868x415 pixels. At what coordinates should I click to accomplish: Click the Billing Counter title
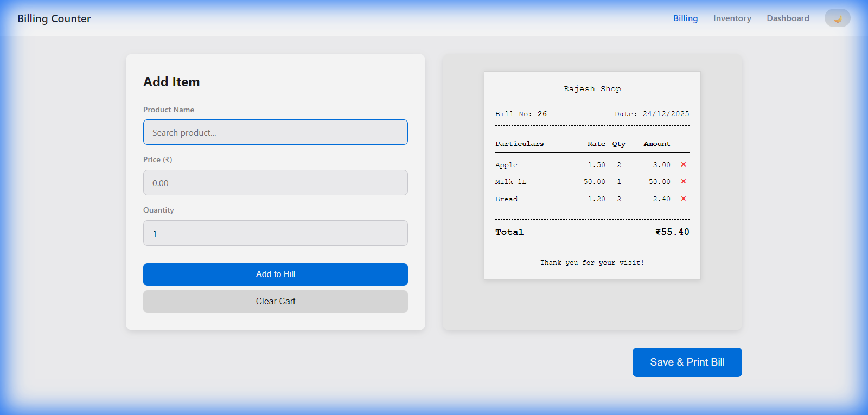[54, 18]
